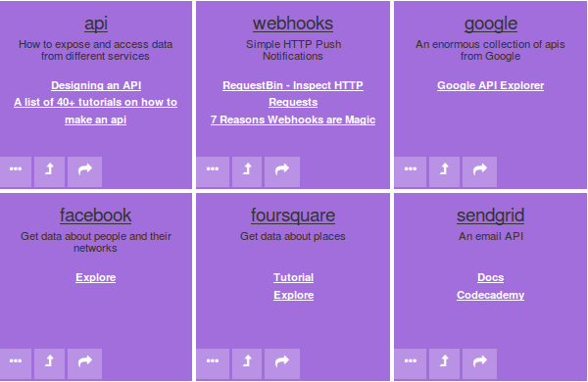Click the share arrow on the foursquare card

282,363
